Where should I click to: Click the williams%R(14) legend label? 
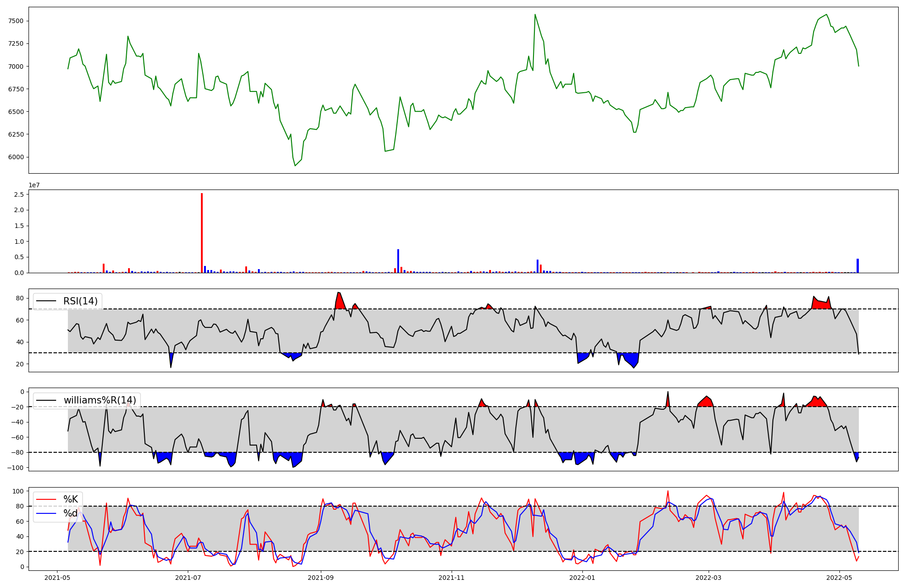click(x=100, y=400)
